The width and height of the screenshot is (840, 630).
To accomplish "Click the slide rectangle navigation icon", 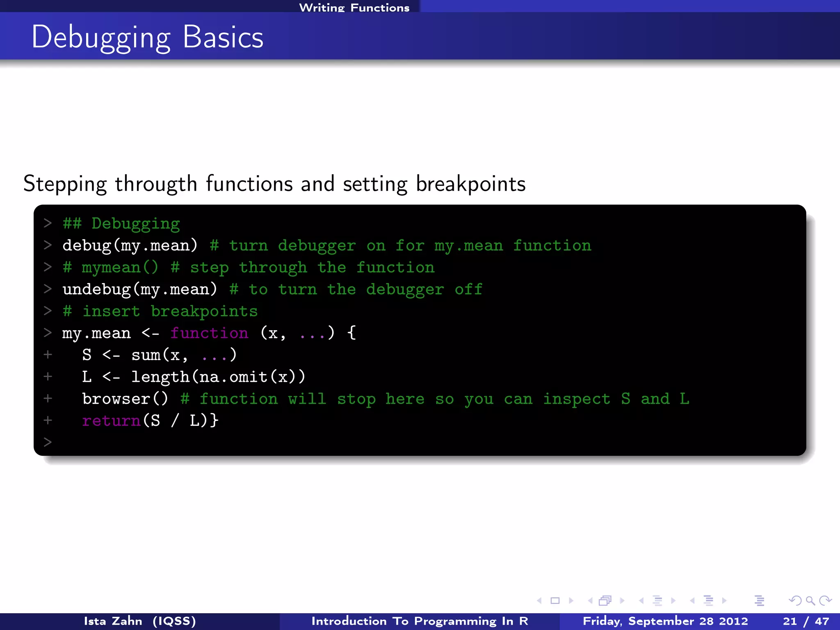I will click(x=555, y=601).
